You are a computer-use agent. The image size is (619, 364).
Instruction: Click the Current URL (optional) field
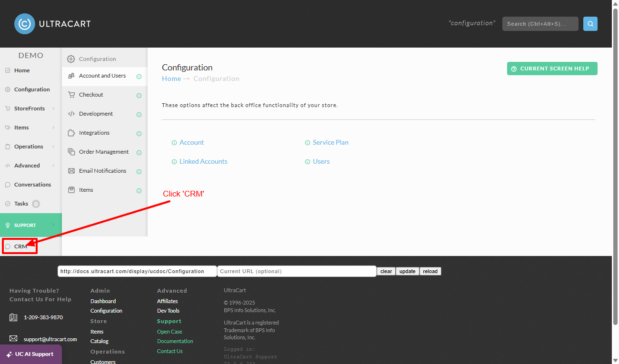(297, 271)
